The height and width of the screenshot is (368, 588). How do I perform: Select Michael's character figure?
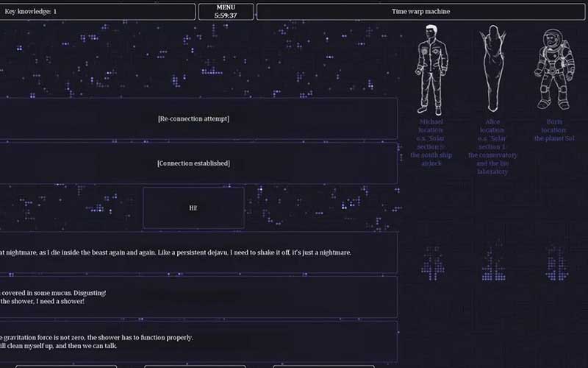coord(432,68)
